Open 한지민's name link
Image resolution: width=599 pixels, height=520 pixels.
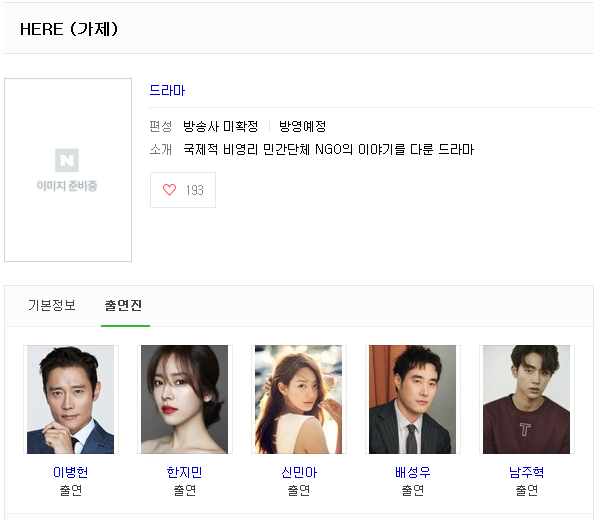click(x=185, y=473)
